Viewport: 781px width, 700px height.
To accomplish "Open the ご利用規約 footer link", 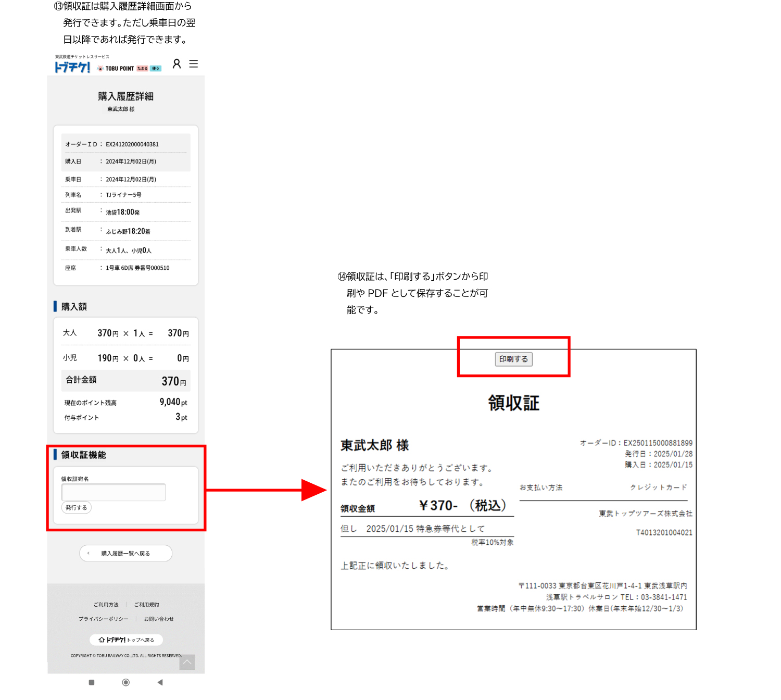I will [x=147, y=605].
